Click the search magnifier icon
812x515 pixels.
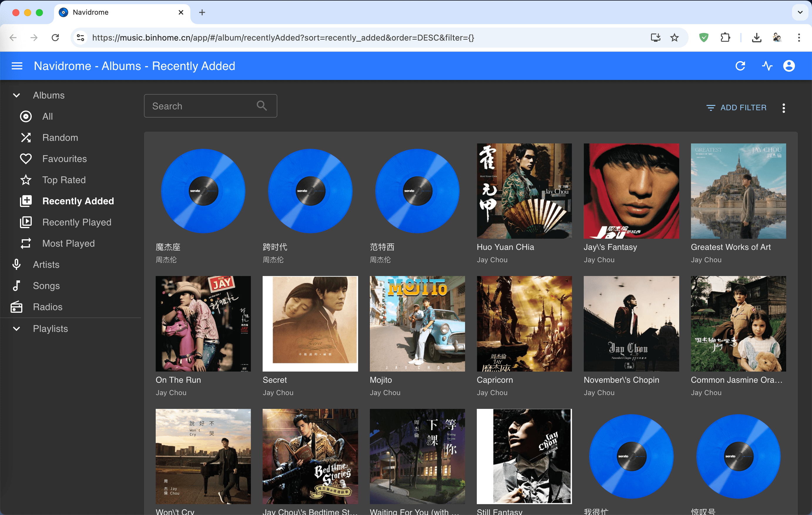(262, 106)
